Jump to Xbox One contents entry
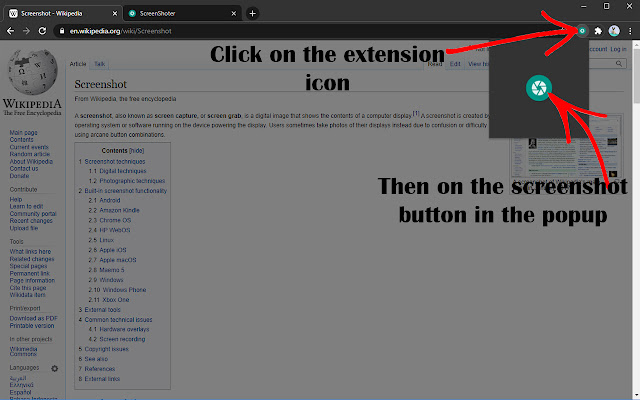The image size is (640, 400). click(109, 300)
